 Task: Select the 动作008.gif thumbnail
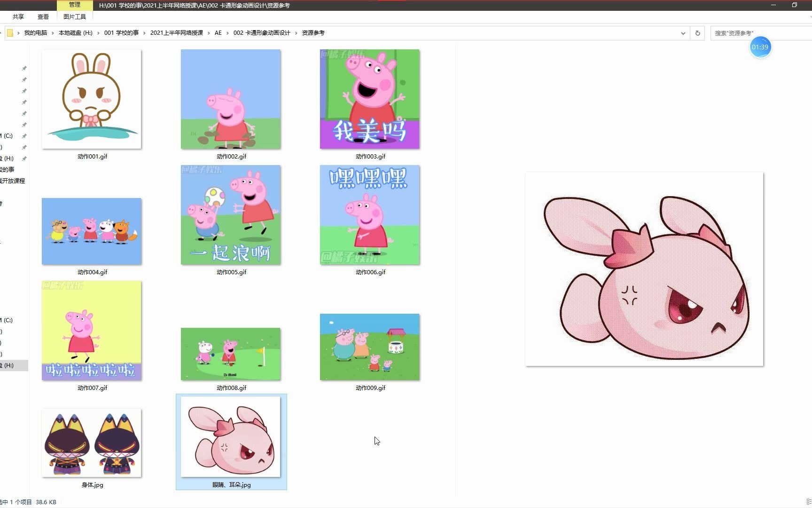231,354
